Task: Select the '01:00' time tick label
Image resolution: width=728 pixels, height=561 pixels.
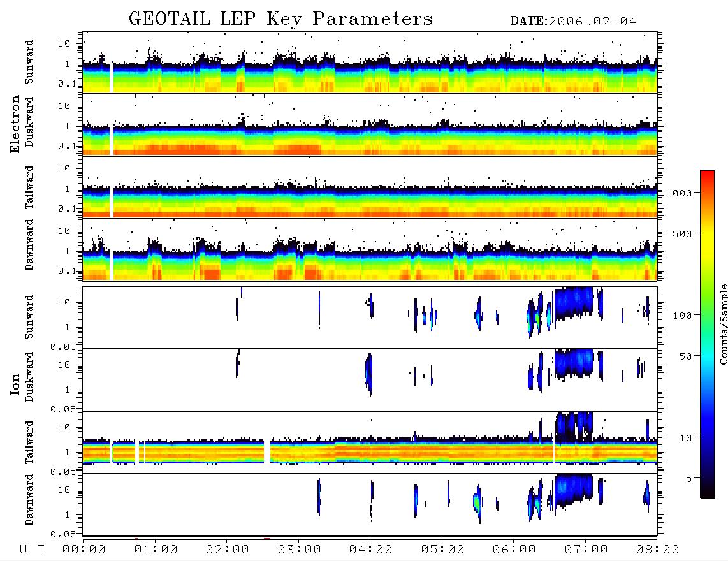Action: pos(156,550)
